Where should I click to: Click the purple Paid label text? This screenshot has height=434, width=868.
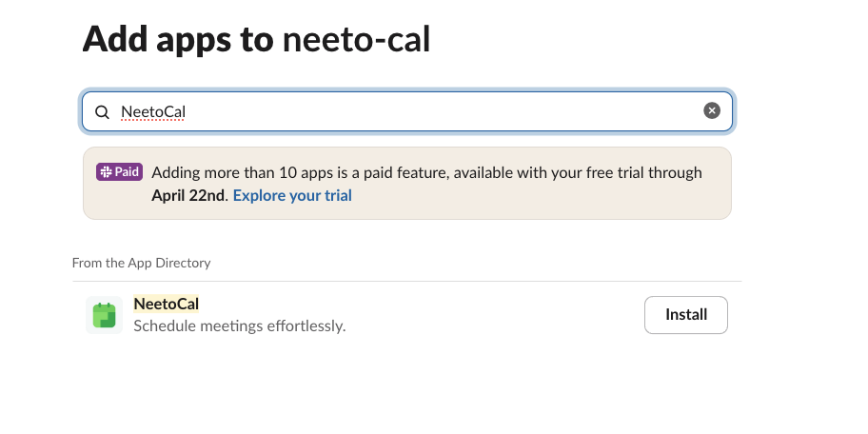[x=128, y=172]
